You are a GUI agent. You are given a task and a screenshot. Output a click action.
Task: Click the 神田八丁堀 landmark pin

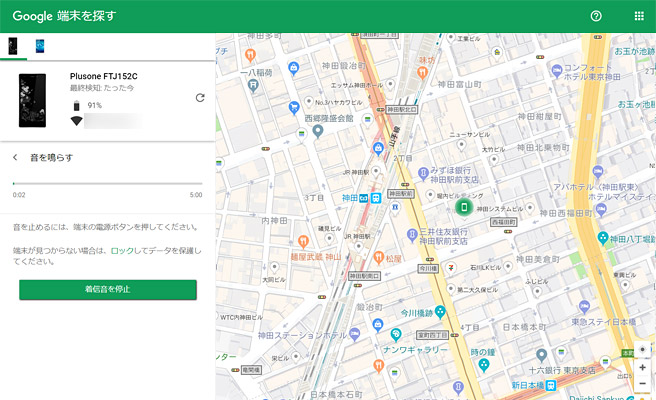point(603,238)
